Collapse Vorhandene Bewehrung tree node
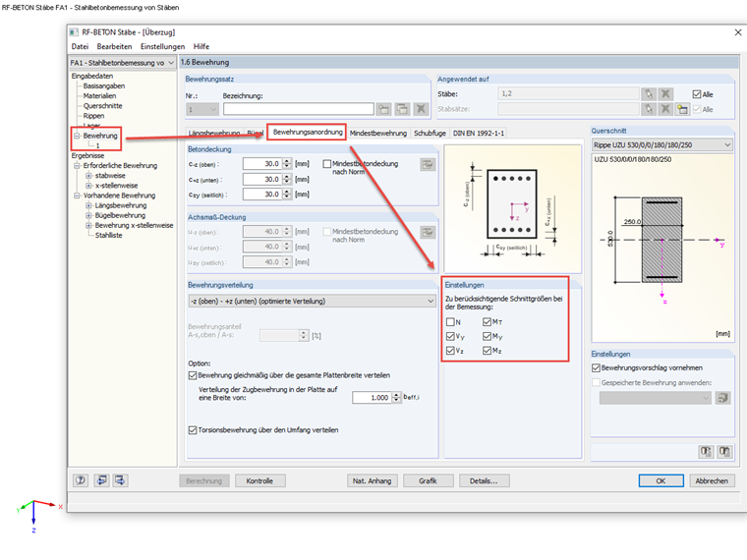This screenshot has height=560, width=747. pos(77,196)
